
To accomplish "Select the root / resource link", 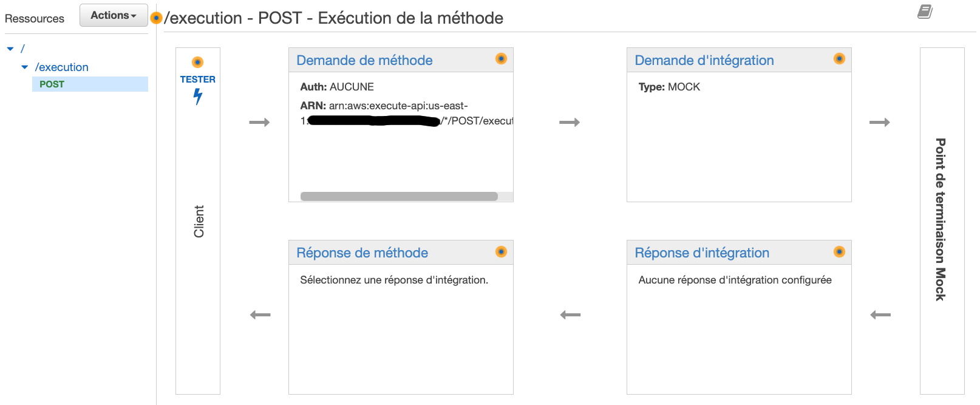I will 22,49.
